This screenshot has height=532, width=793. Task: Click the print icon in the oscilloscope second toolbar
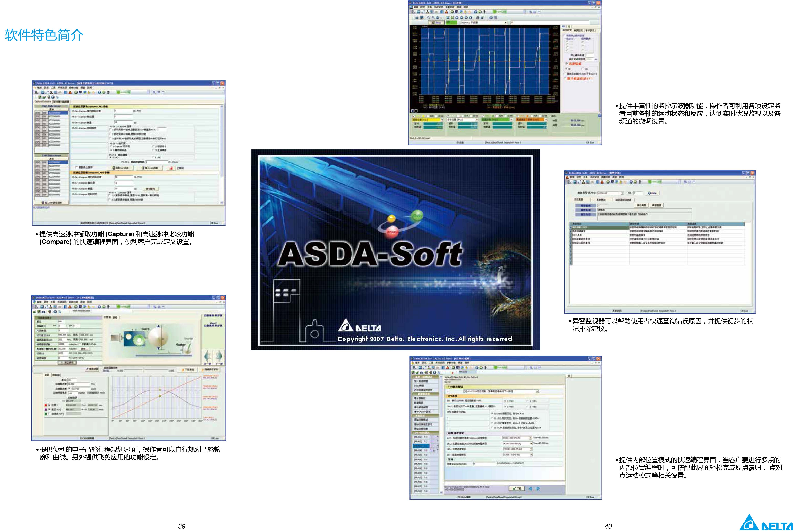(x=478, y=17)
